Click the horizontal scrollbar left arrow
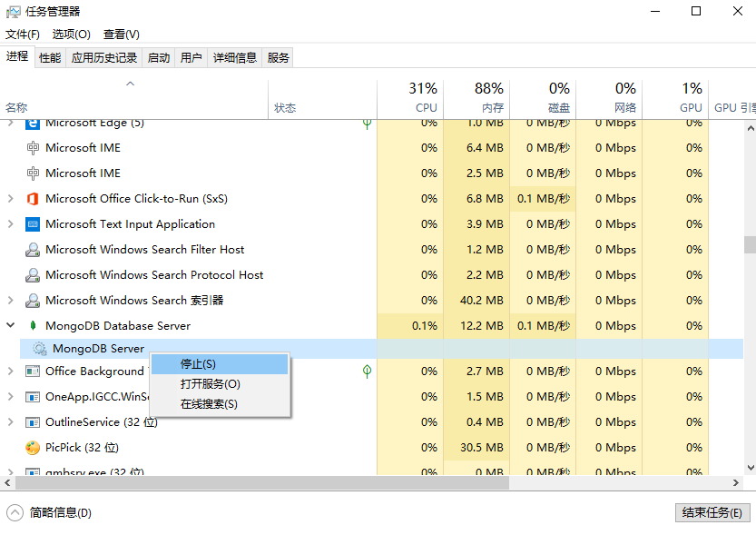This screenshot has height=535, width=756. (x=7, y=482)
